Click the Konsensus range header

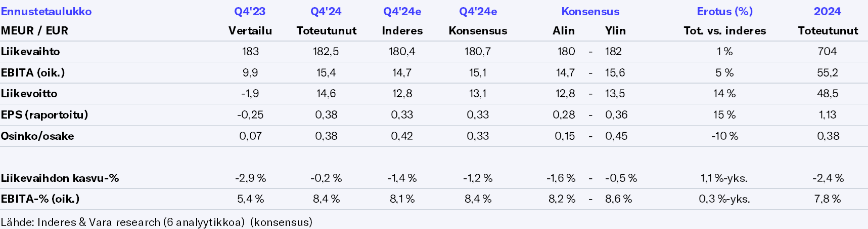click(590, 11)
